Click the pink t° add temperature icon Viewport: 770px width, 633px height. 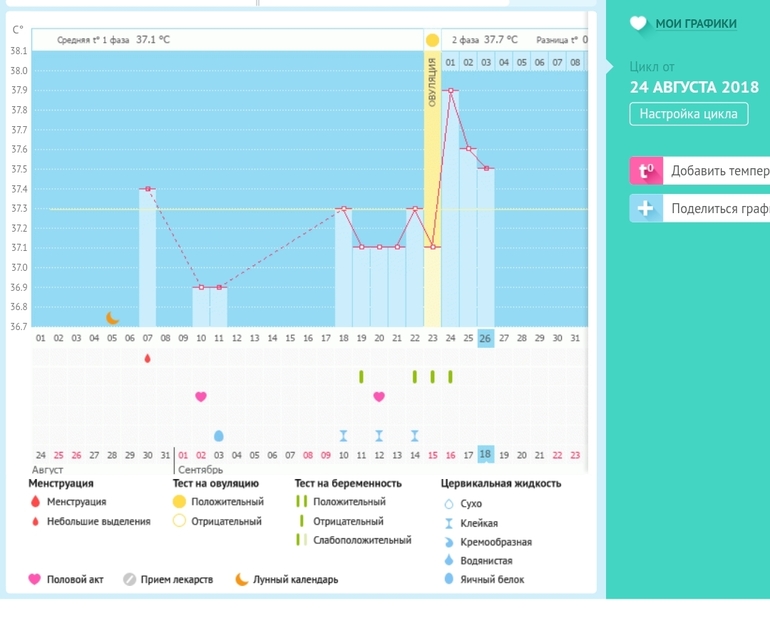(x=646, y=171)
